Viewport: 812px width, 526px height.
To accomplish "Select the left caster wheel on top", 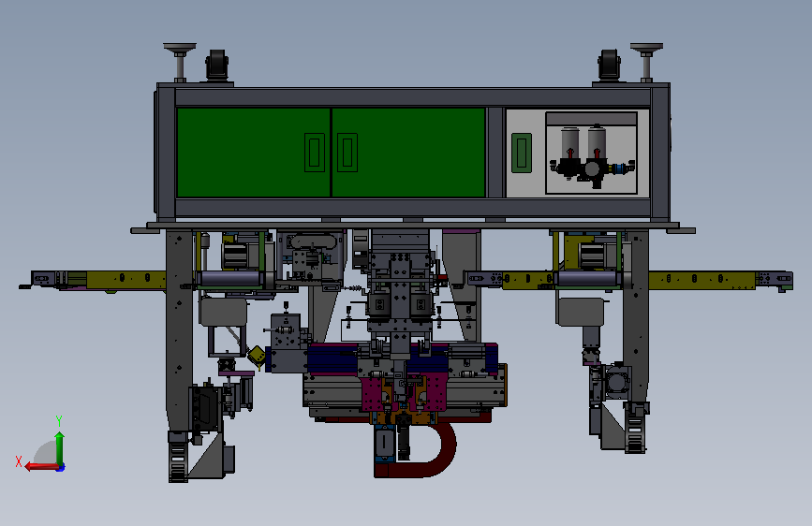I will point(217,66).
